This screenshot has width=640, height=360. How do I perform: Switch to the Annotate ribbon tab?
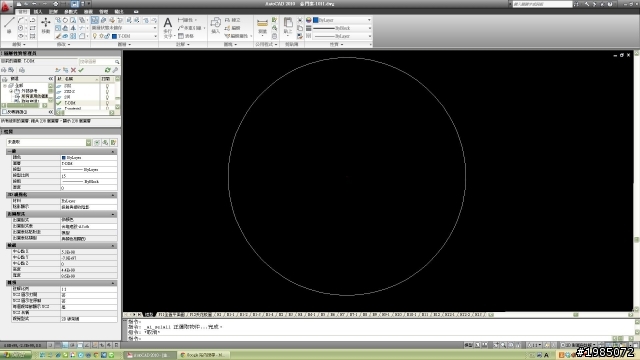pyautogui.click(x=53, y=12)
